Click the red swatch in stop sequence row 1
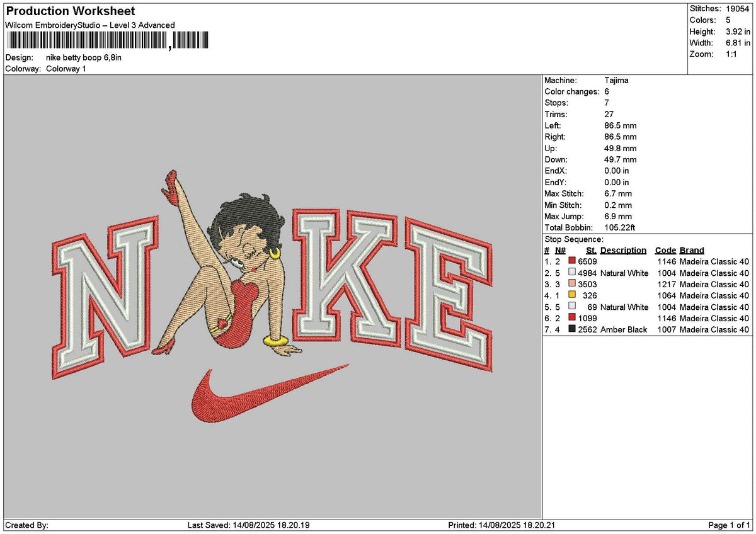Image resolution: width=756 pixels, height=534 pixels. click(x=572, y=261)
